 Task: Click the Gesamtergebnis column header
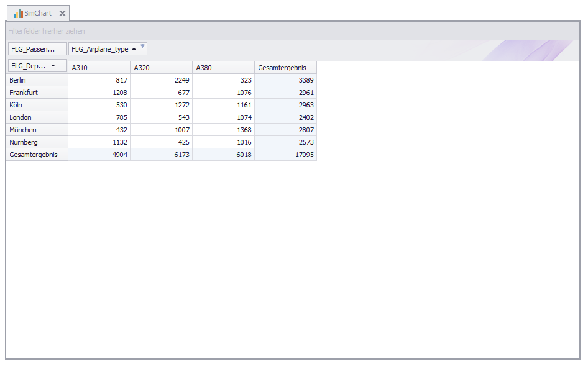coord(285,68)
